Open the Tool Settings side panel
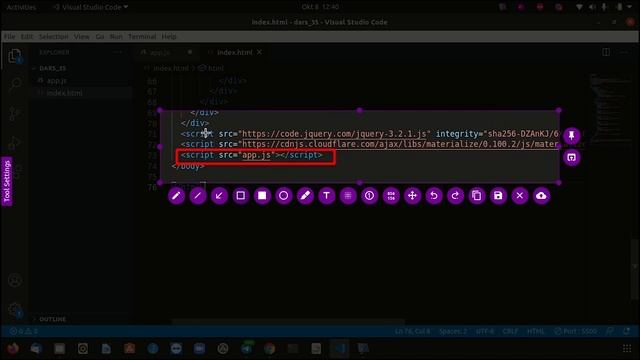Image resolution: width=640 pixels, height=360 pixels. [x=7, y=181]
